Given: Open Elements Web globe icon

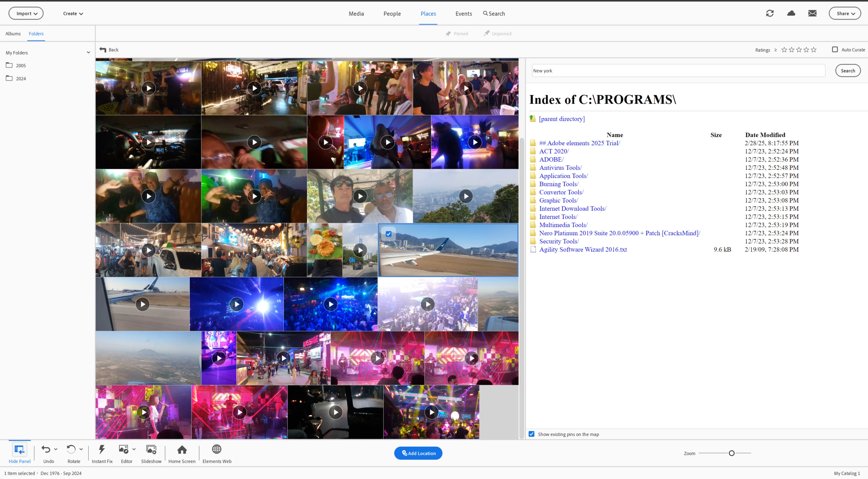Looking at the screenshot, I should [217, 450].
